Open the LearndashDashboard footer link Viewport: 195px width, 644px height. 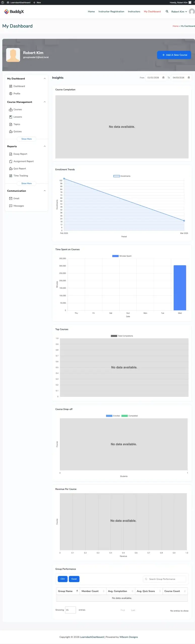pyautogui.click(x=92, y=637)
